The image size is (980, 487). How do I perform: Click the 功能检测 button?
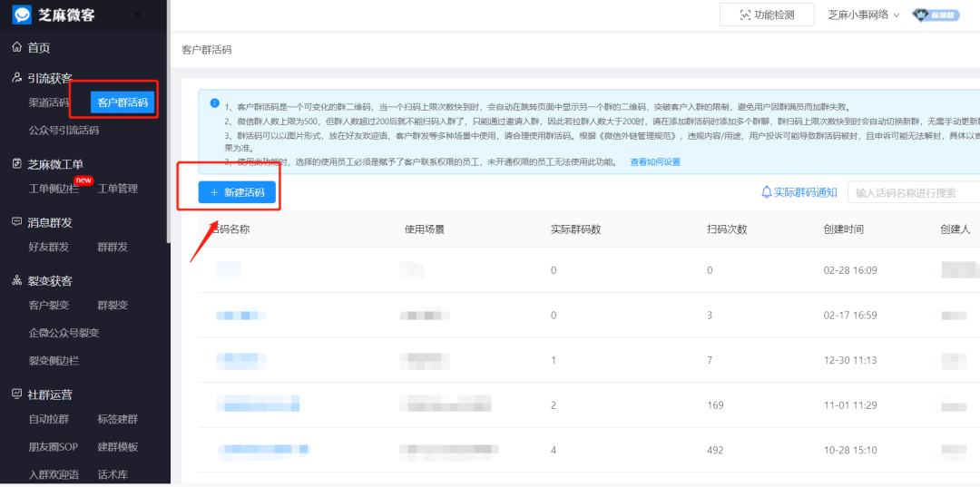[x=767, y=15]
